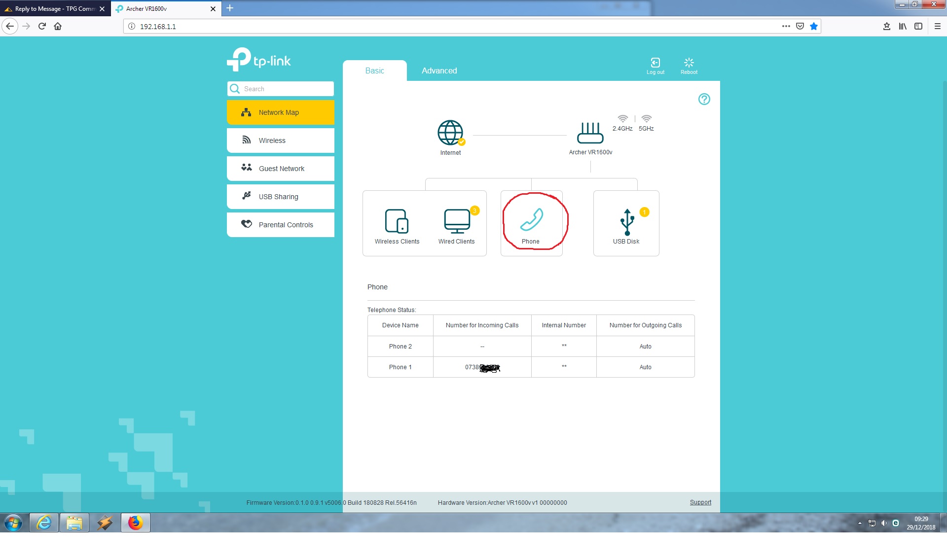947x560 pixels.
Task: Show hidden system tray icons
Action: coord(860,523)
